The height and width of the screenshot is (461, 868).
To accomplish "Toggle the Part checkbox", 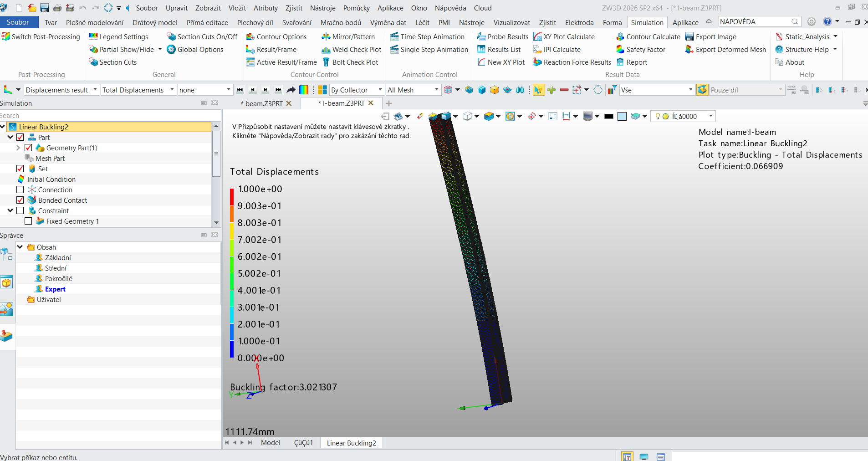I will pos(20,137).
